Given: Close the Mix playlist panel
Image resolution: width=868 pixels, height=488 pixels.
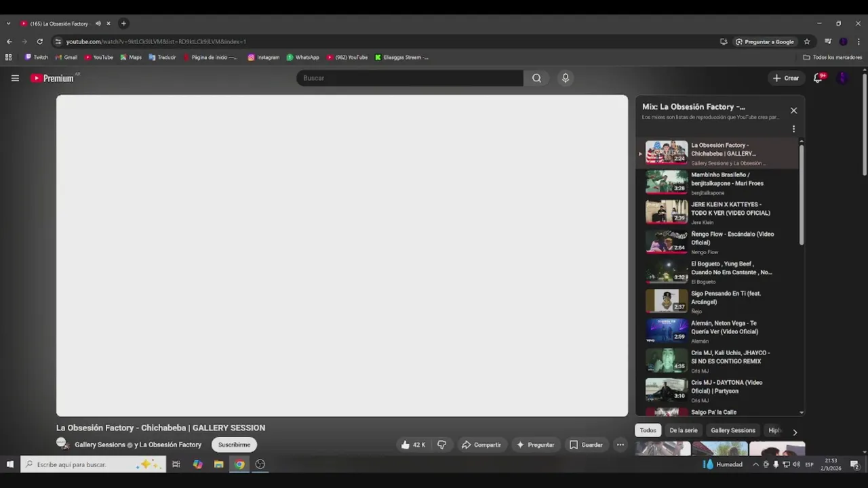Looking at the screenshot, I should [x=793, y=110].
